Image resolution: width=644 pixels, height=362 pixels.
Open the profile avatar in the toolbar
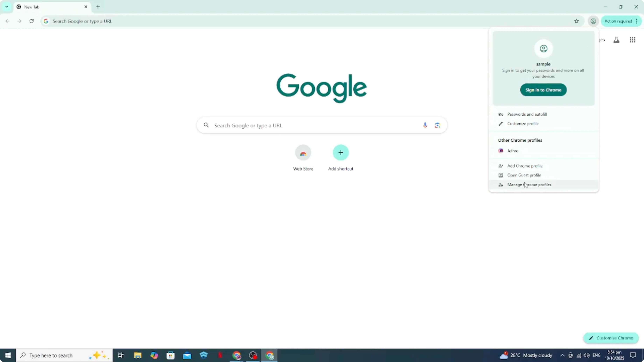[x=593, y=21]
